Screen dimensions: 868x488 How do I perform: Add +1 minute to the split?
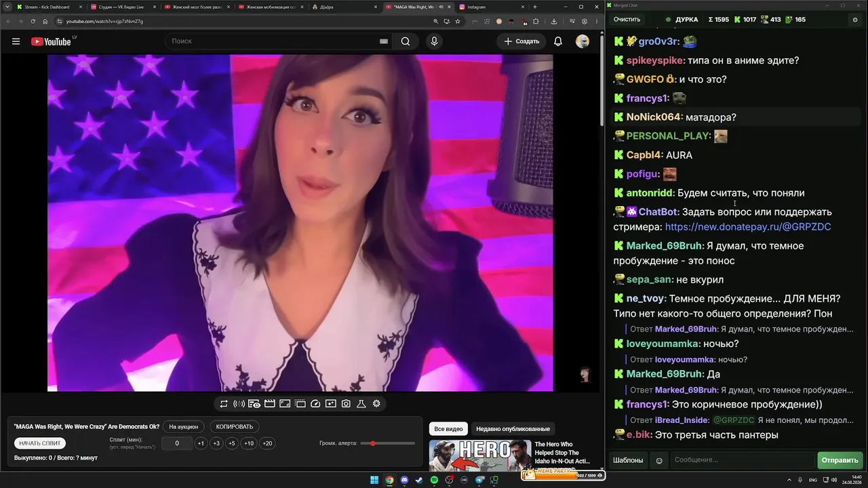point(201,443)
